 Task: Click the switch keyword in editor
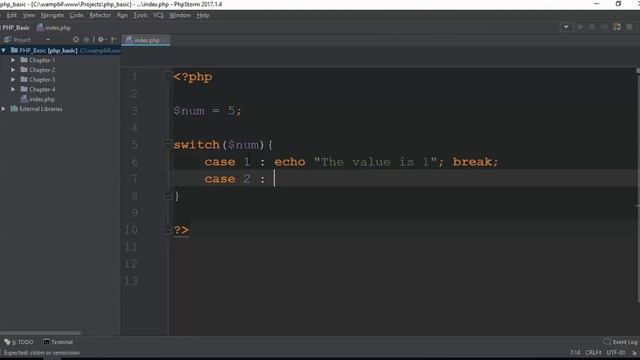(x=196, y=144)
